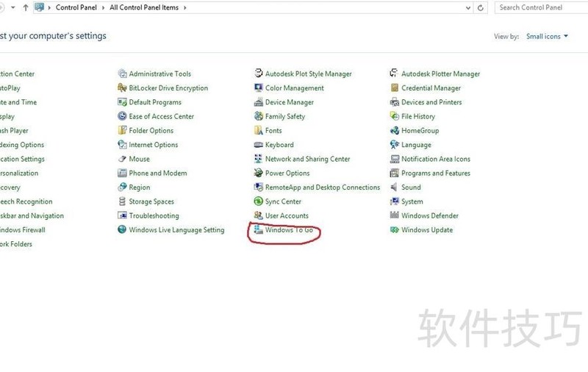Open the Region icon
588x372 pixels.
coord(122,187)
